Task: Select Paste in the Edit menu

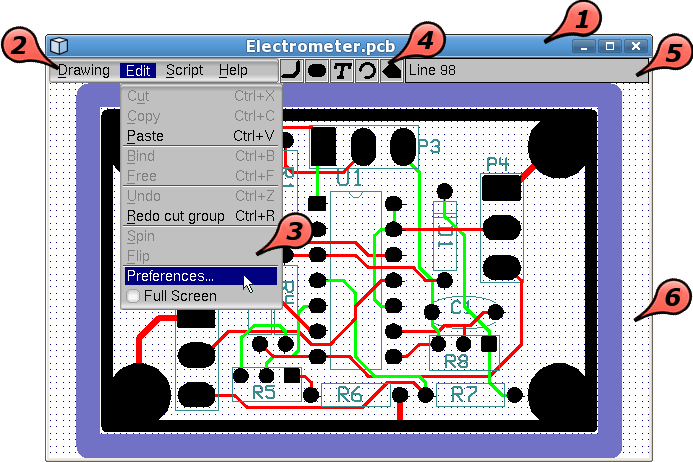Action: (x=146, y=136)
